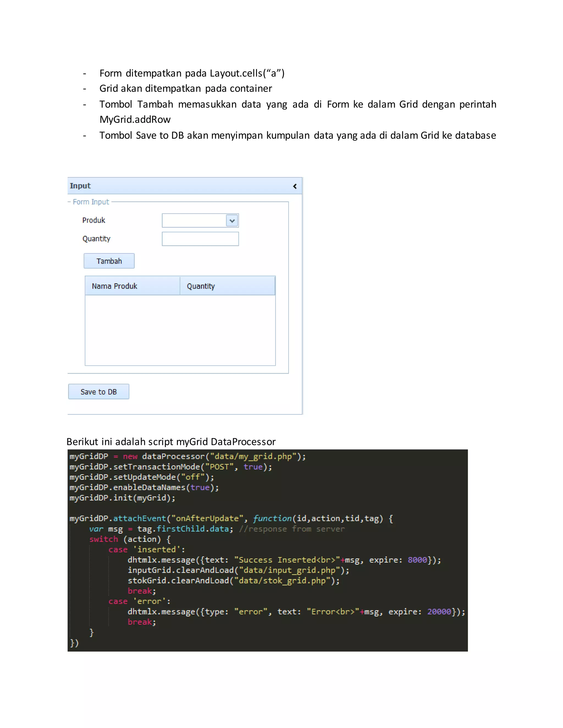The height and width of the screenshot is (728, 563).
Task: Click the code line "case 'error':"
Action: pos(139,601)
